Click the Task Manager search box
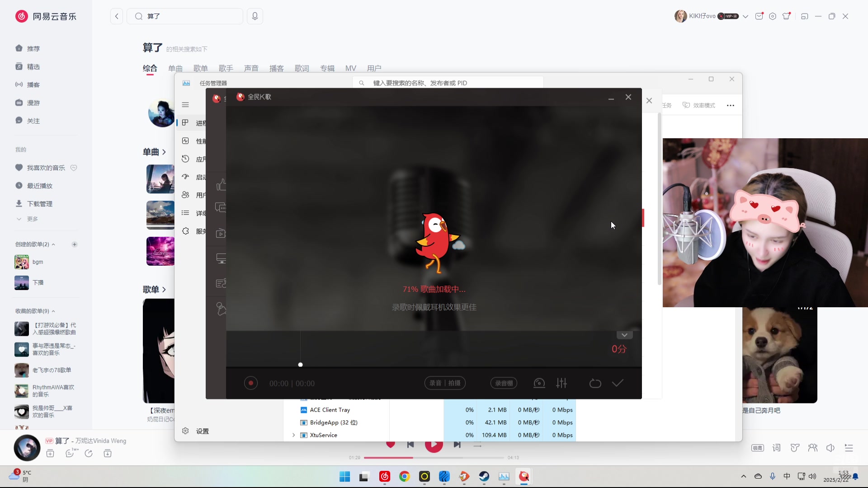Viewport: 868px width, 488px height. [x=448, y=83]
